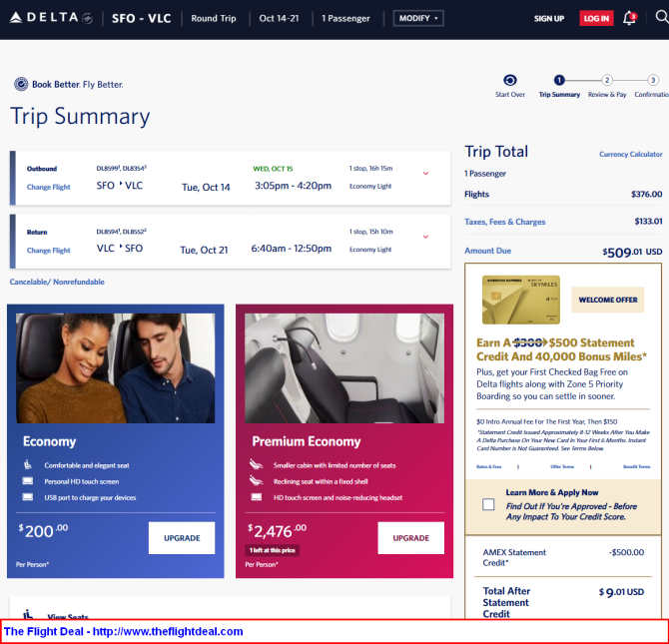
Task: Click the SFO - VLC route text
Action: (x=141, y=18)
